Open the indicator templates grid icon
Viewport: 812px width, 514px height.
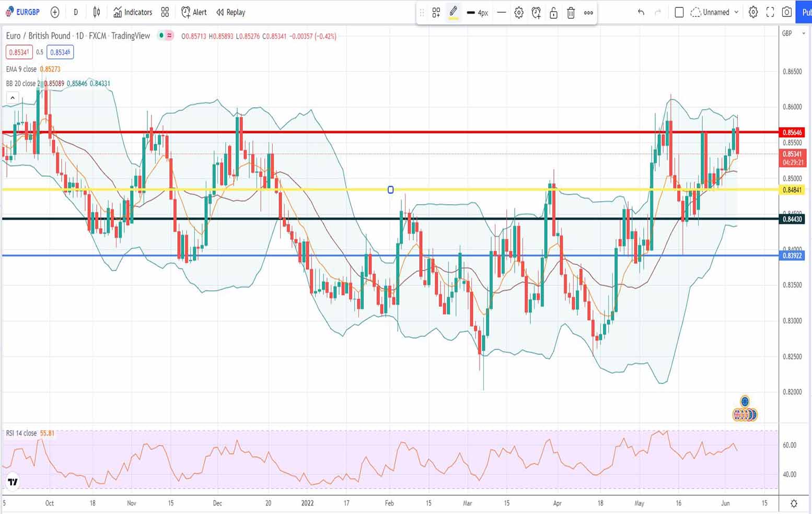[165, 12]
